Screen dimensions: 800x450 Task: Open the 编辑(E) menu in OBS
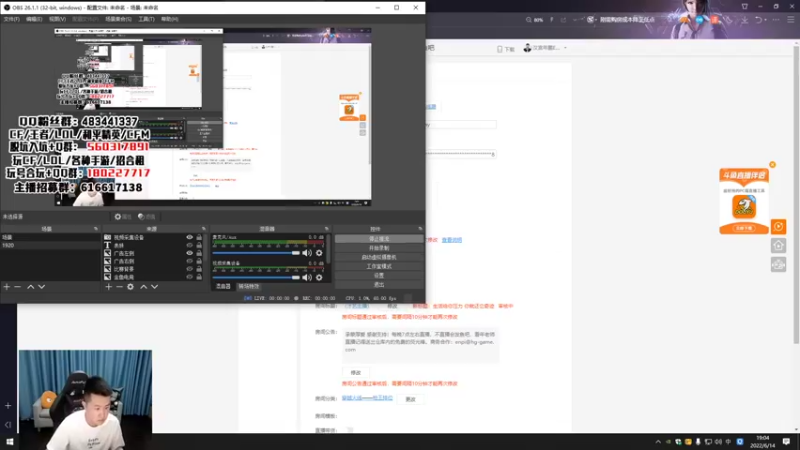click(x=34, y=19)
